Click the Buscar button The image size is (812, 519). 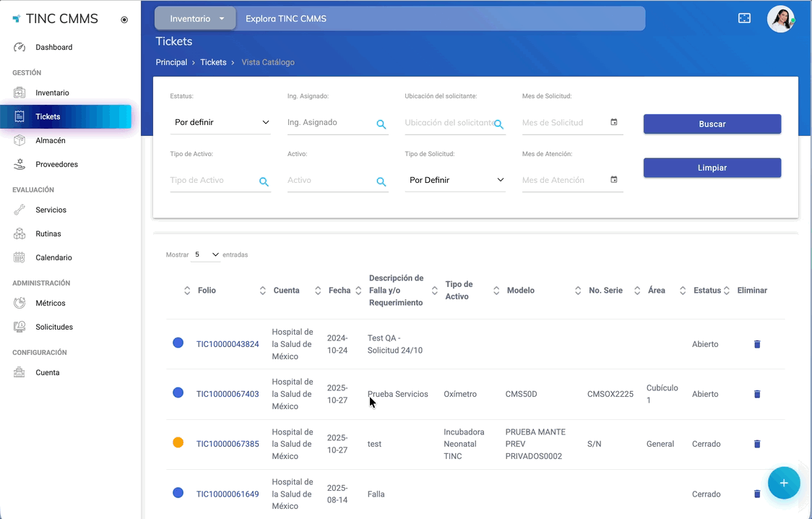point(712,124)
